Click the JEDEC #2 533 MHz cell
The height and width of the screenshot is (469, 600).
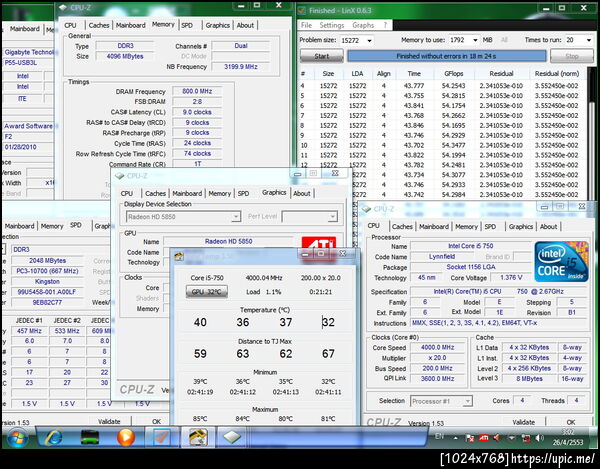tap(67, 331)
